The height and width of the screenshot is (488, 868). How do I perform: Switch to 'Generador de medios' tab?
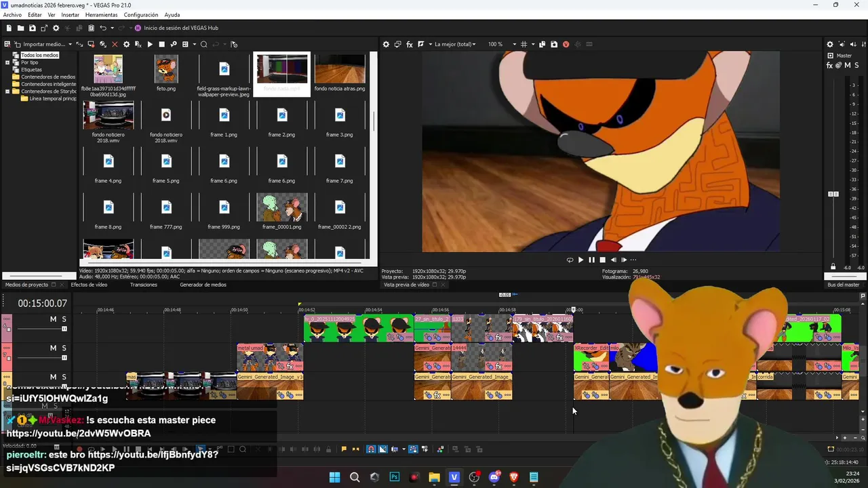point(203,285)
